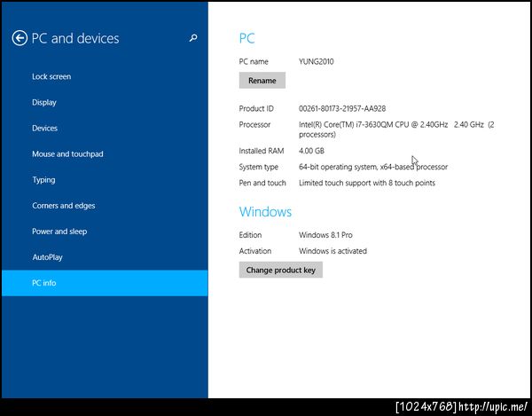This screenshot has height=416, width=532.
Task: Click the Windows is activated status
Action: (332, 251)
